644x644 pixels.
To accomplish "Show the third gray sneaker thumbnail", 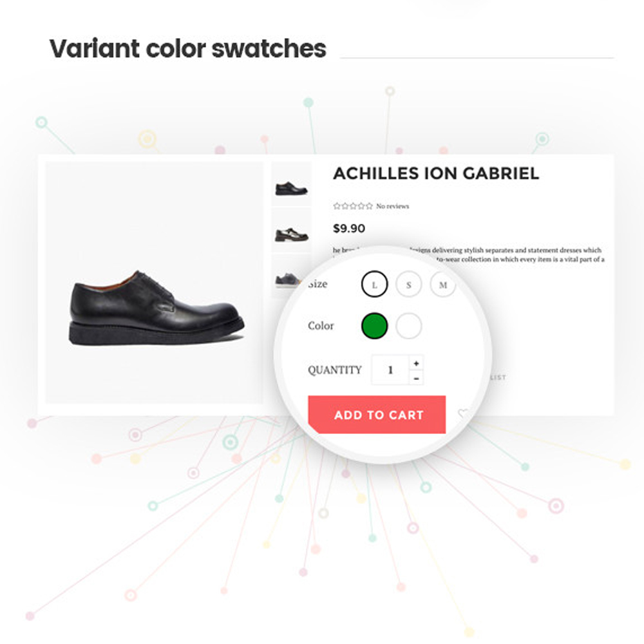I will click(x=287, y=276).
